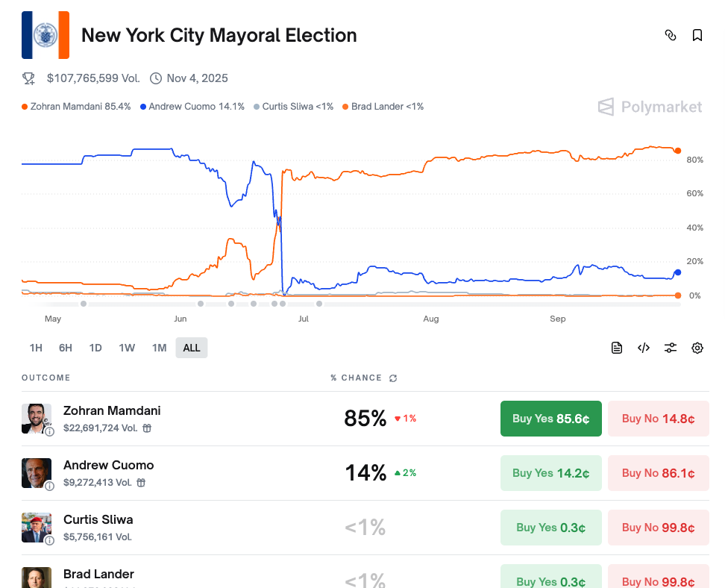The image size is (725, 588).
Task: Copy the market link icon
Action: [671, 35]
